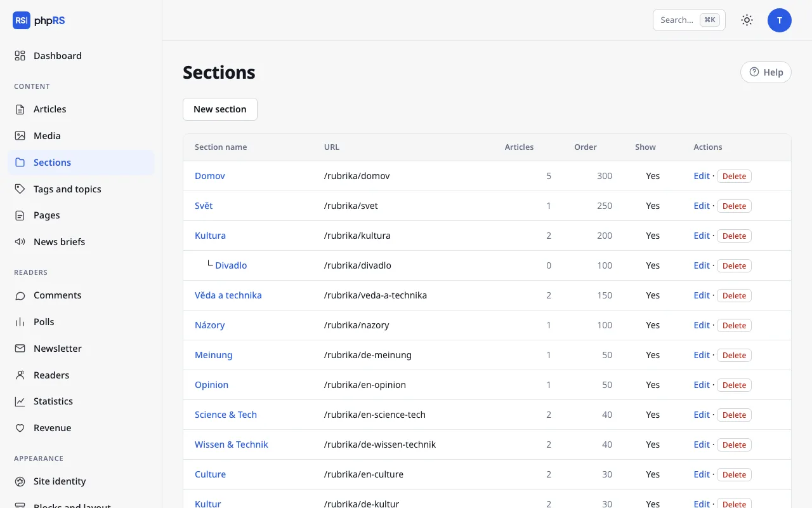Open the Názory section link
This screenshot has width=812, height=508.
click(210, 325)
